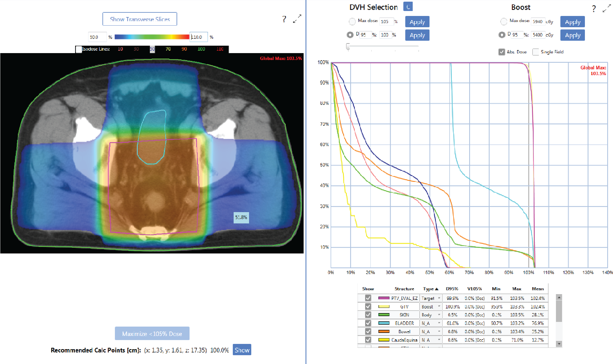Expand the GTV Boost type dropdown

439,306
